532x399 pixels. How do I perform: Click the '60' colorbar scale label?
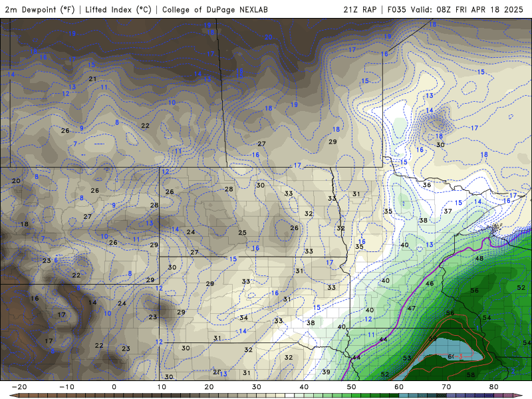click(399, 387)
